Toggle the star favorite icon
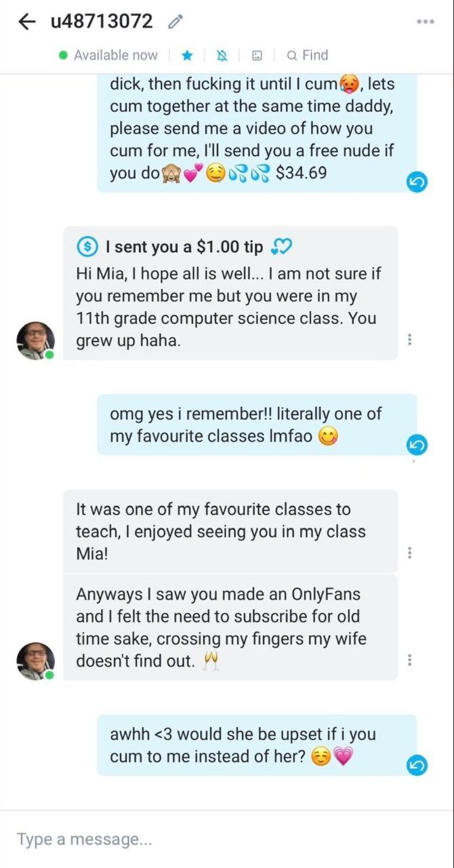This screenshot has width=454, height=868. (x=188, y=56)
